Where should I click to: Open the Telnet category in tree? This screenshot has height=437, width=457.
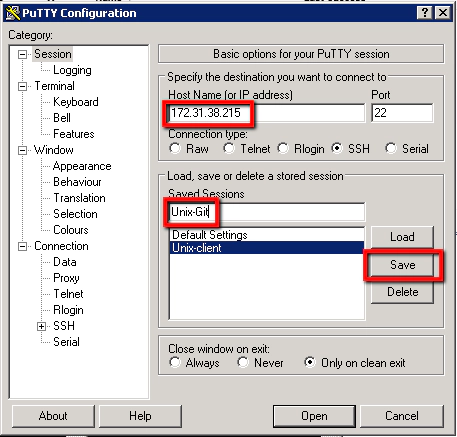pyautogui.click(x=68, y=294)
